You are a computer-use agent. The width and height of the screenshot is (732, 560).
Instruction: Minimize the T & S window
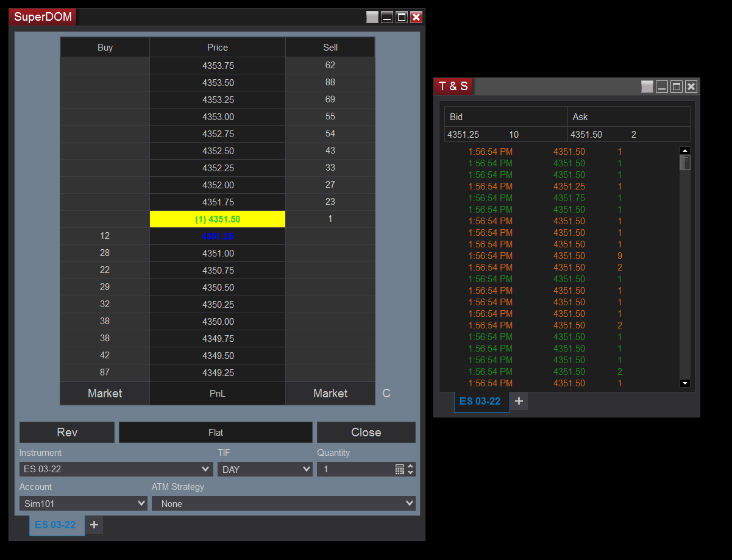click(662, 87)
